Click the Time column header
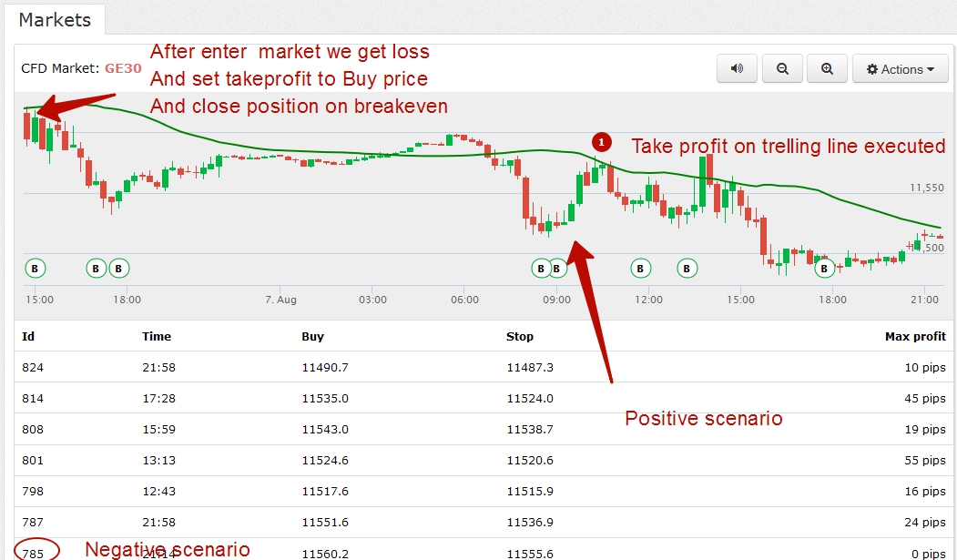 click(x=157, y=337)
